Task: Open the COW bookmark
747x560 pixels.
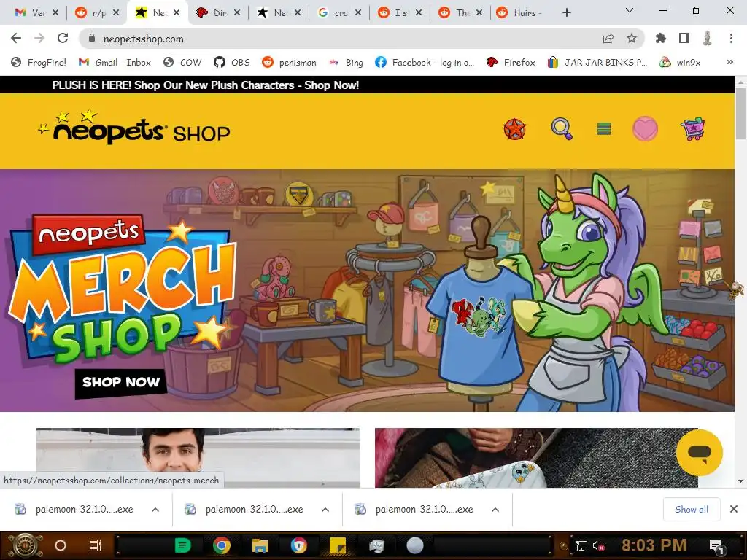Action: coord(182,63)
